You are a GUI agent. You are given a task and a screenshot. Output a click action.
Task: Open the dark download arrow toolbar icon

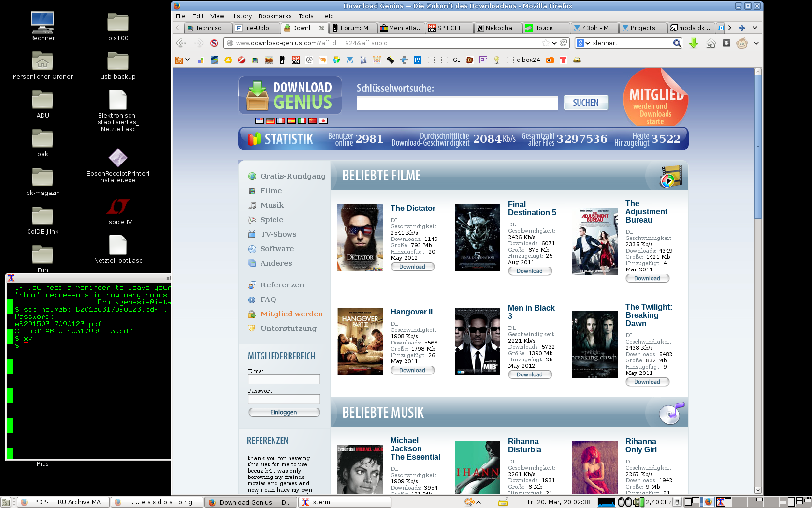(x=726, y=43)
